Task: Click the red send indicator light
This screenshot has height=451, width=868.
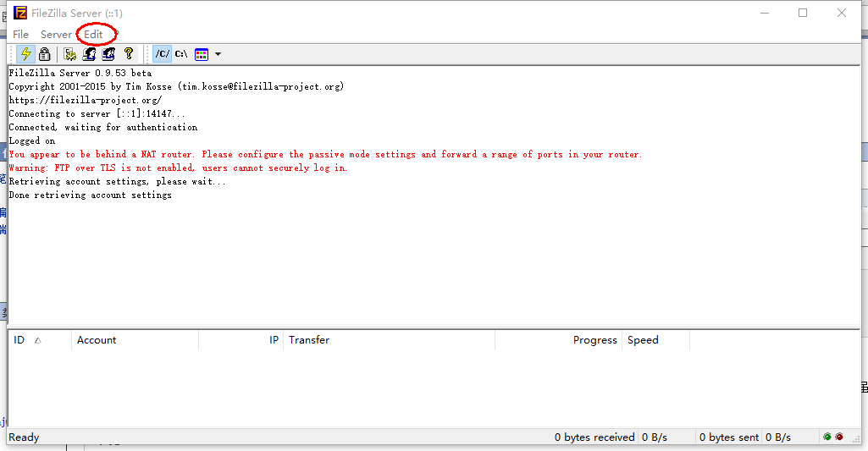Action: tap(839, 437)
